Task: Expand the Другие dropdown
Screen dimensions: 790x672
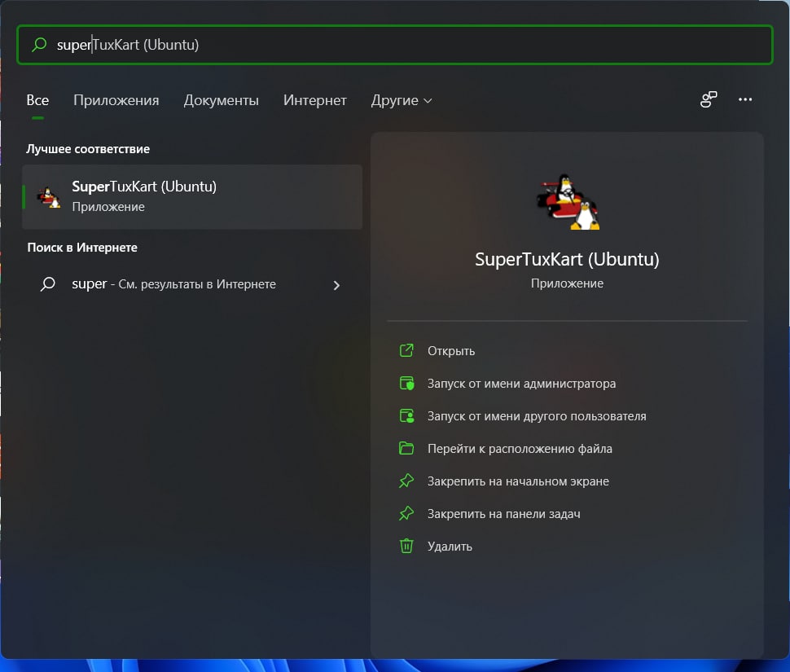Action: tap(402, 100)
